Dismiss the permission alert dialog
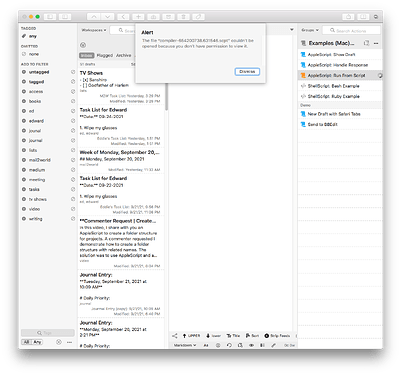The image size is (400, 375). tap(247, 72)
